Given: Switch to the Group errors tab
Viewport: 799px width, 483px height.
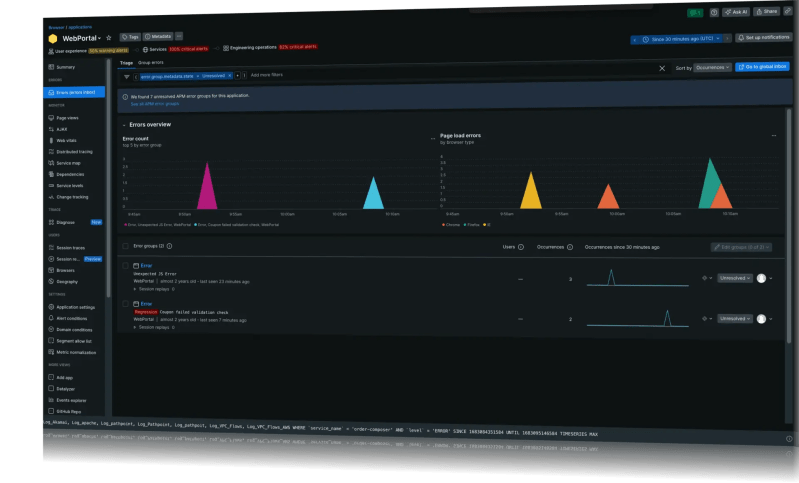Looking at the screenshot, I should [x=151, y=63].
